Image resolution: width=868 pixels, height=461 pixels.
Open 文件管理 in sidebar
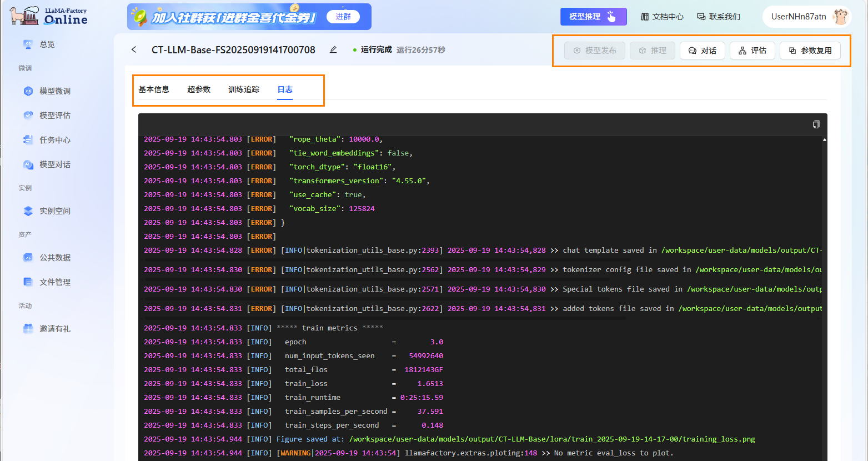pyautogui.click(x=54, y=282)
